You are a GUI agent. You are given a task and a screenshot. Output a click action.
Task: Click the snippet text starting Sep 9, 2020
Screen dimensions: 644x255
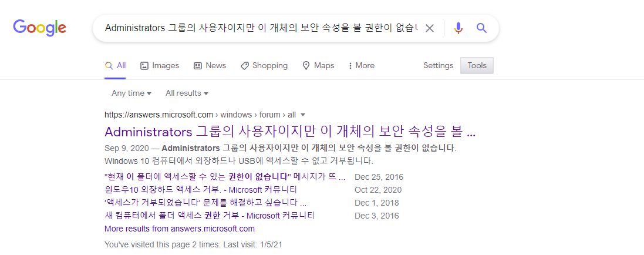pos(281,147)
